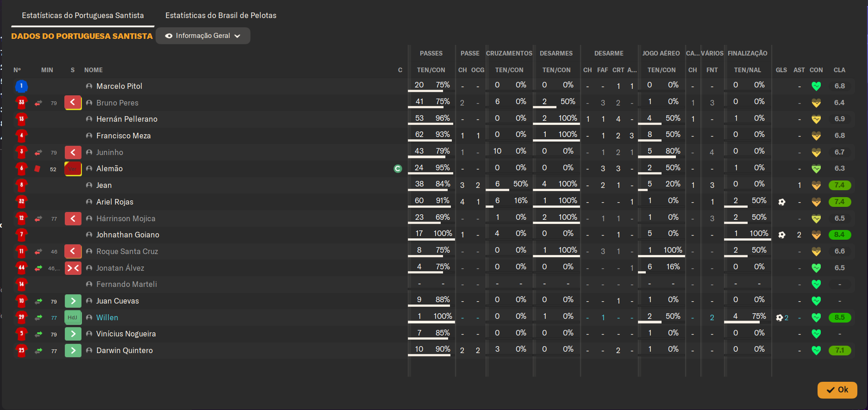868x410 pixels.
Task: Switch to Estatísticas do Brasil de Pelotas tab
Action: coord(221,15)
